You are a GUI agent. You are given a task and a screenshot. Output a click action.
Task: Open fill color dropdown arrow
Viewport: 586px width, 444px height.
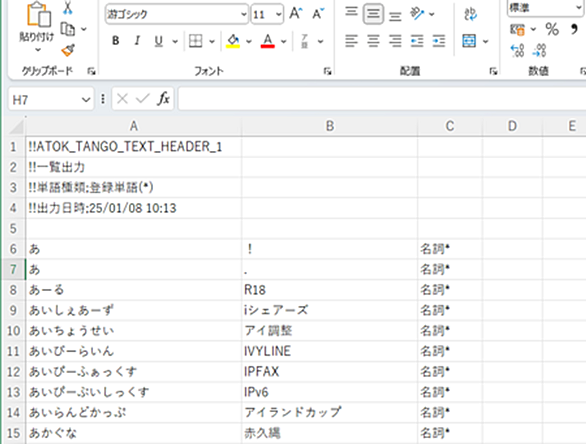[249, 41]
